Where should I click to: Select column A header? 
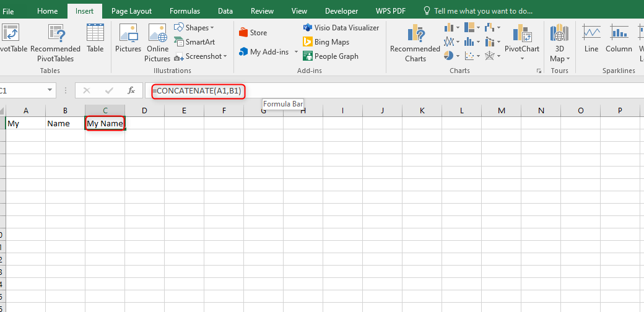coord(25,110)
